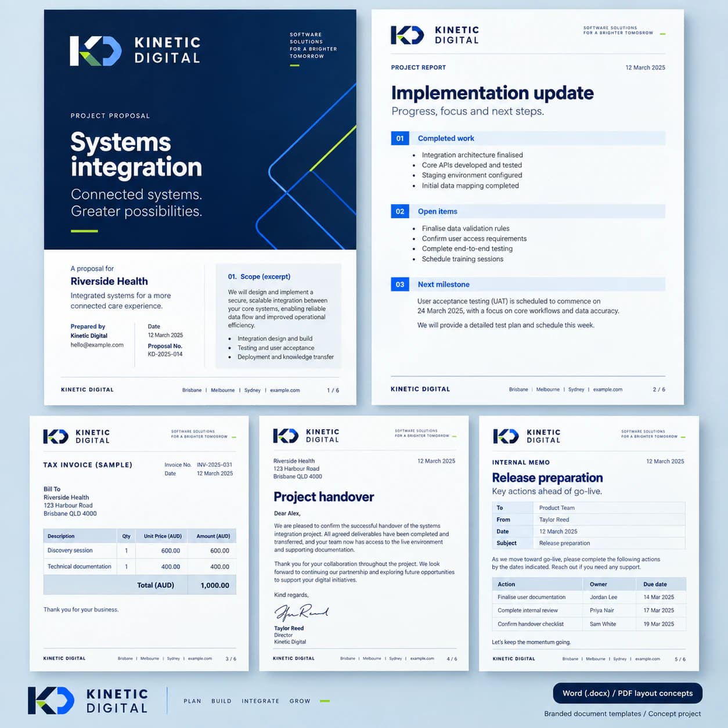
Task: Select the Release preparation heading
Action: click(547, 478)
